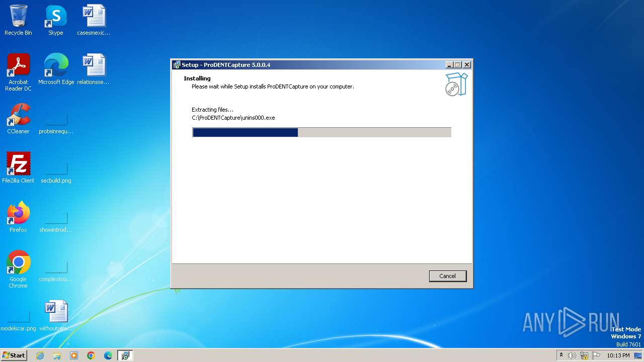Click the disabled maximize button in Setup
644x362 pixels.
[458, 65]
